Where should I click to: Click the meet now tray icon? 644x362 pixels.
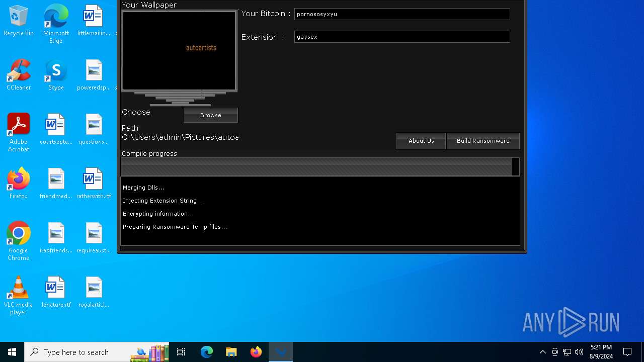[555, 352]
